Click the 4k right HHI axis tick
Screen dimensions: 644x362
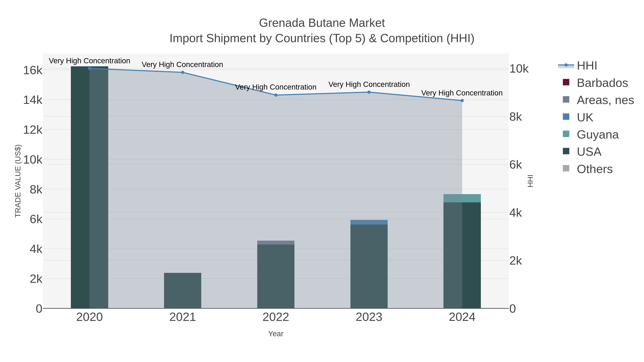click(x=516, y=213)
